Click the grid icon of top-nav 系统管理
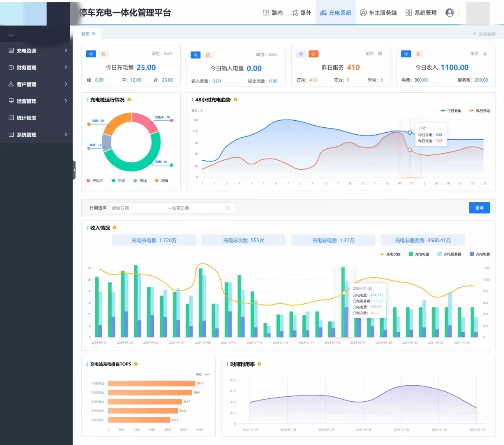 409,13
